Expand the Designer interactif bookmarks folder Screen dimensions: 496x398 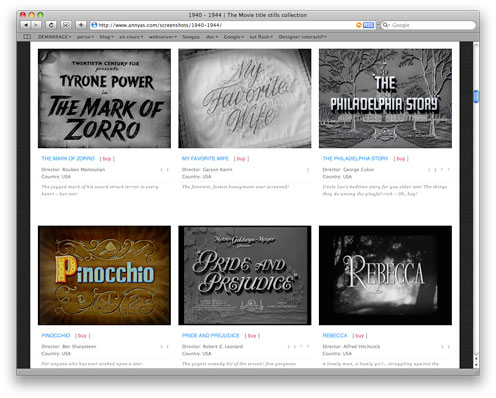click(x=302, y=37)
